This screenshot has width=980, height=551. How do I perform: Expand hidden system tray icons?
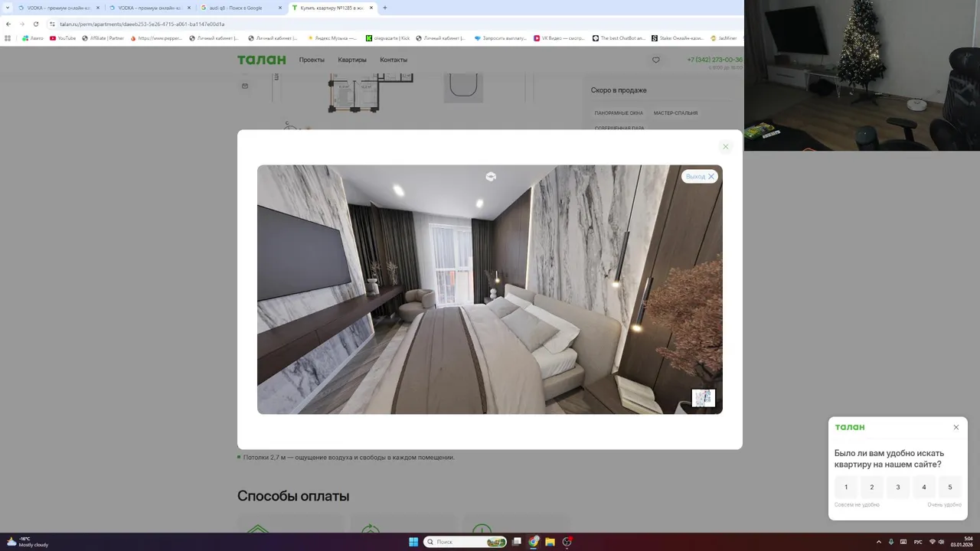click(878, 542)
